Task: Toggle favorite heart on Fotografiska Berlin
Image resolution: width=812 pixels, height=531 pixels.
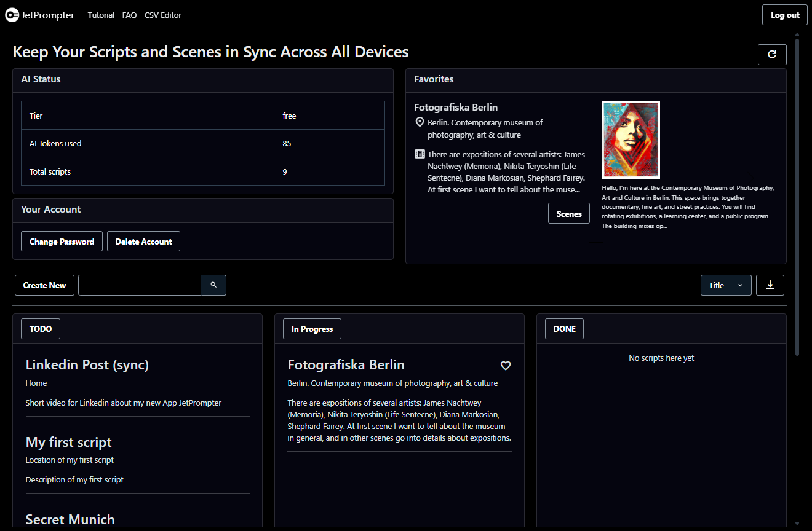Action: (x=506, y=366)
